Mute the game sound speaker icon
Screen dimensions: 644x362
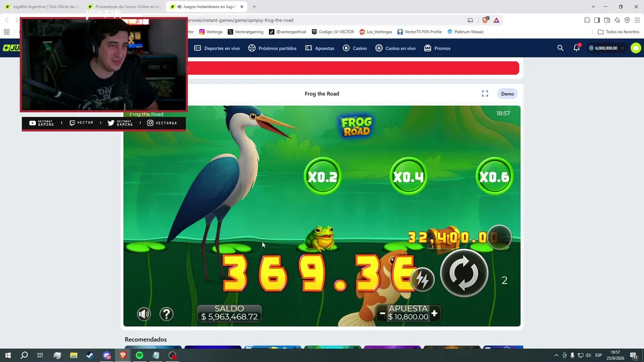[144, 314]
